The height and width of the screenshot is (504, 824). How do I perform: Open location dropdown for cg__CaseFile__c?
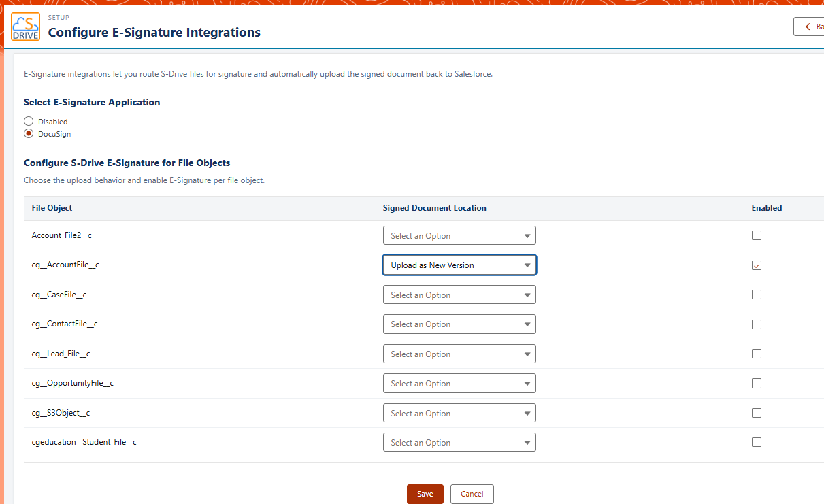point(459,295)
